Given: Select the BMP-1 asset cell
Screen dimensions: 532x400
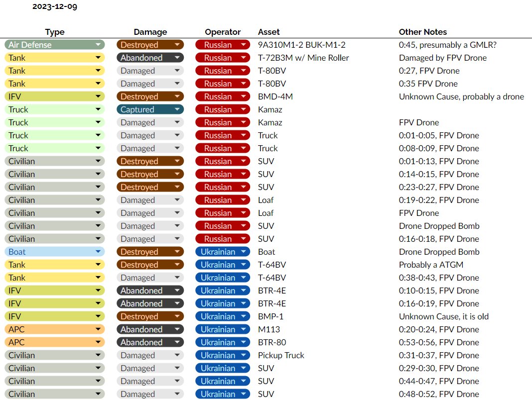Looking at the screenshot, I should (270, 316).
